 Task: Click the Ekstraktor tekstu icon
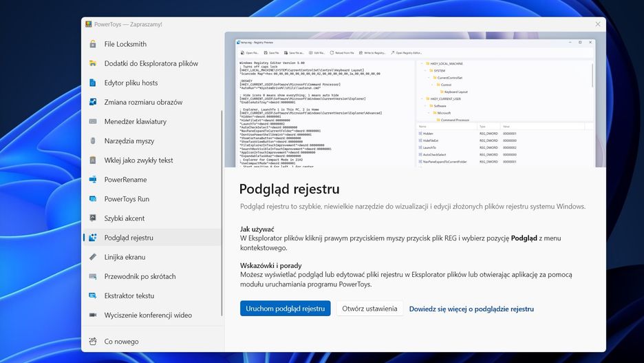(93, 295)
